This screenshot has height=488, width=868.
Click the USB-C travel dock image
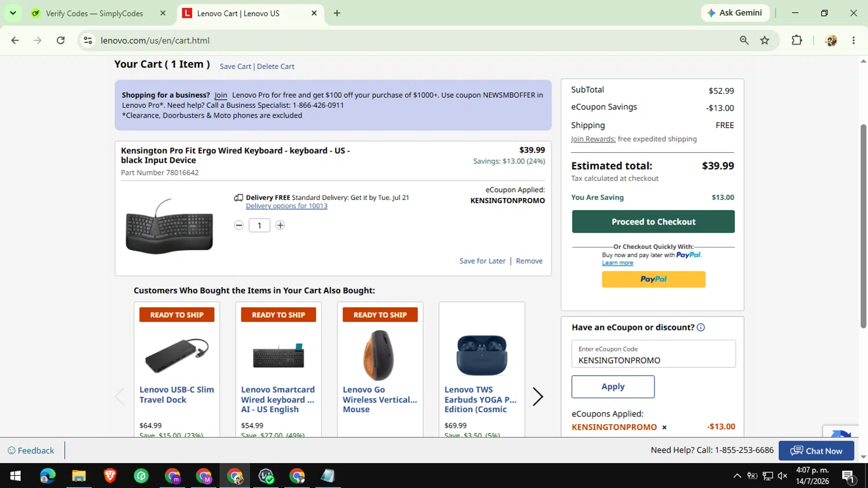[x=176, y=355]
